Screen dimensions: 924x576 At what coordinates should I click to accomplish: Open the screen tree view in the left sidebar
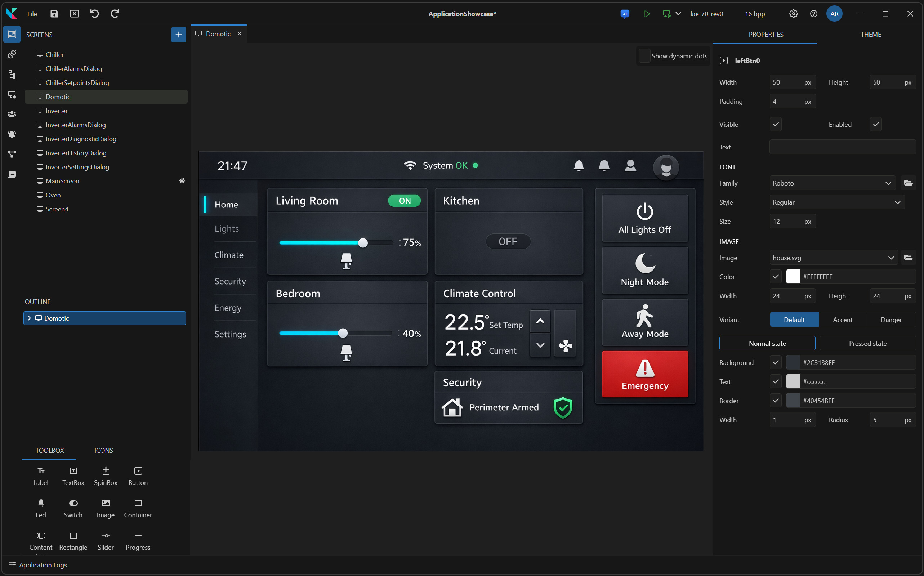click(x=12, y=74)
